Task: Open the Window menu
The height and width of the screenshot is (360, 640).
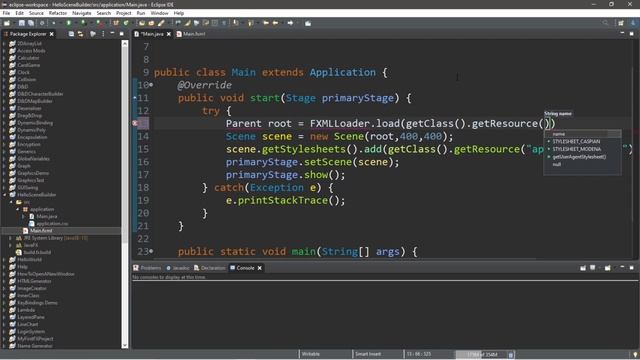Action: (159, 13)
